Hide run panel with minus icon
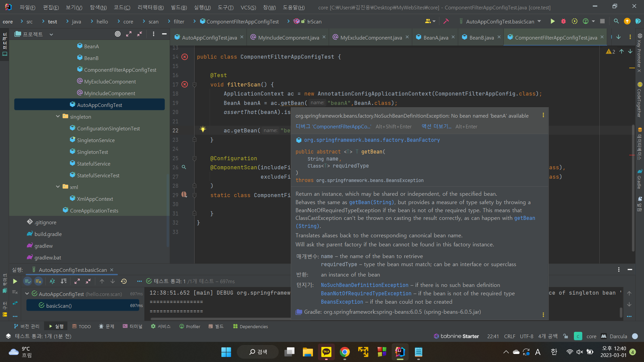The image size is (644, 362). [630, 269]
